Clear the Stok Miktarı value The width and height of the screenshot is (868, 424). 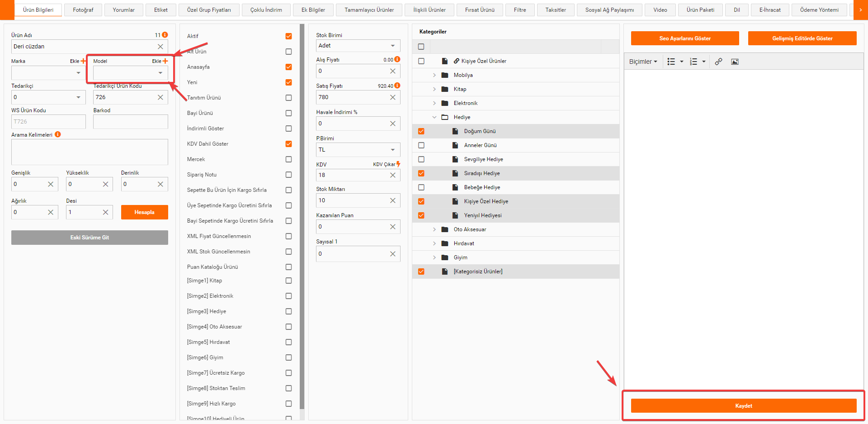pyautogui.click(x=393, y=200)
